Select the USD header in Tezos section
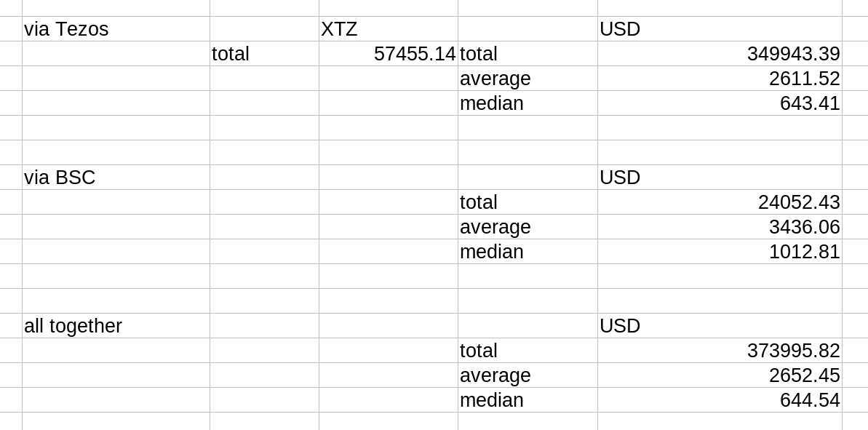The image size is (868, 430). click(720, 29)
